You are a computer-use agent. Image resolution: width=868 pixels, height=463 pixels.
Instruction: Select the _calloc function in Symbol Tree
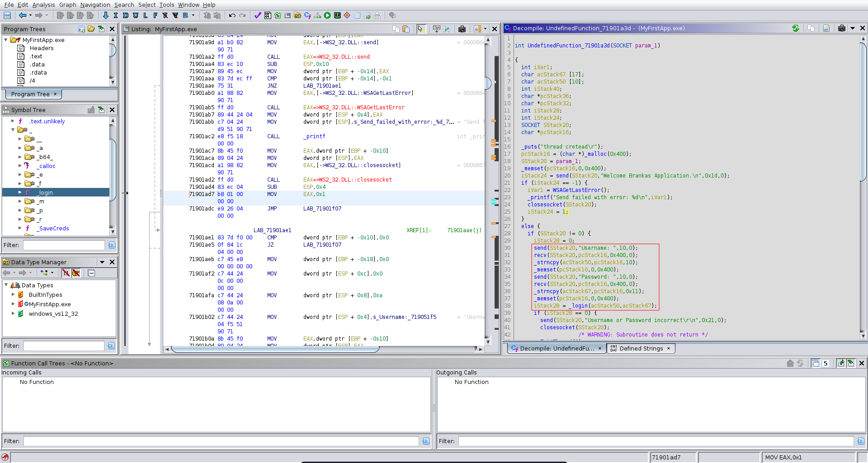46,166
